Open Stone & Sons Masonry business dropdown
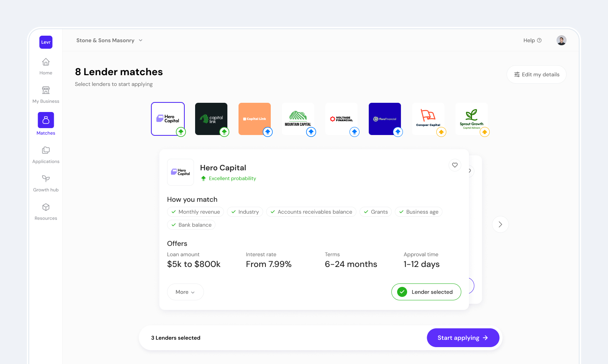The height and width of the screenshot is (364, 608). pos(109,40)
